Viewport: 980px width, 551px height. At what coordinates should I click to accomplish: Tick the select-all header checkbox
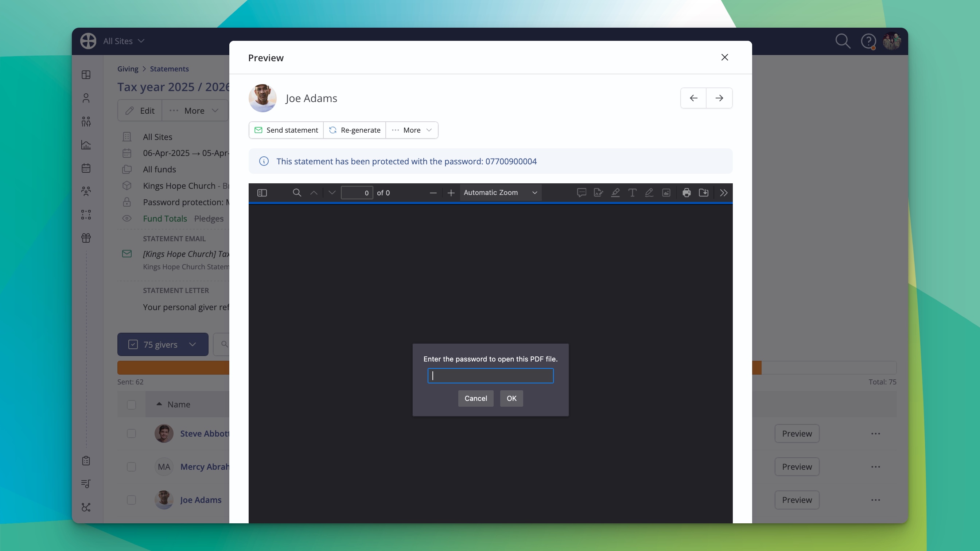click(131, 405)
